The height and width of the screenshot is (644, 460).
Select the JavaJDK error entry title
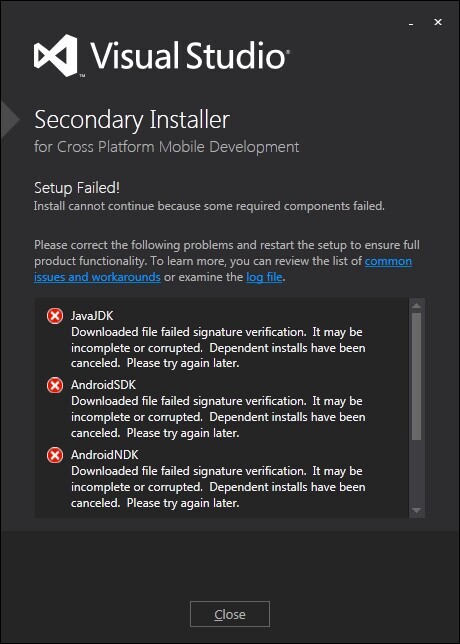92,315
